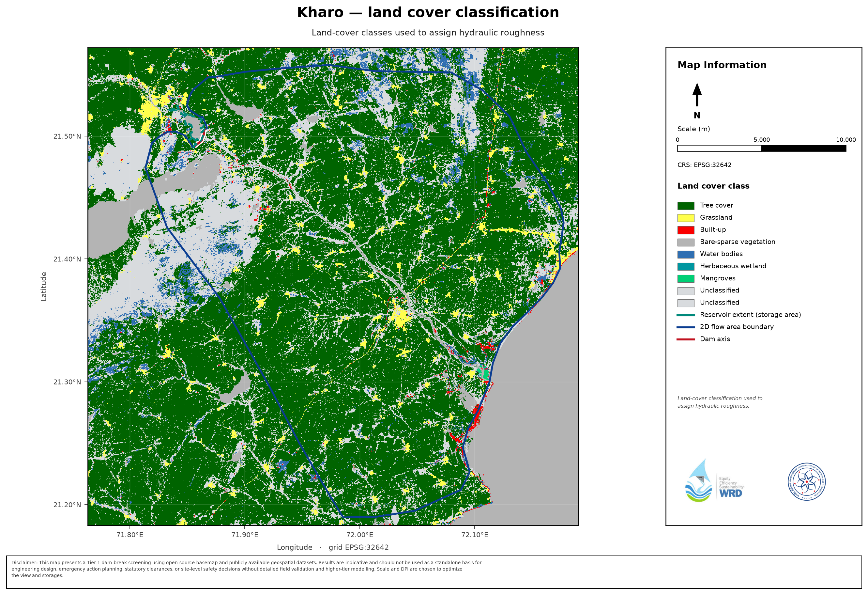Click the '72.10°E' longitude tick label
The height and width of the screenshot is (595, 868).
coord(475,535)
